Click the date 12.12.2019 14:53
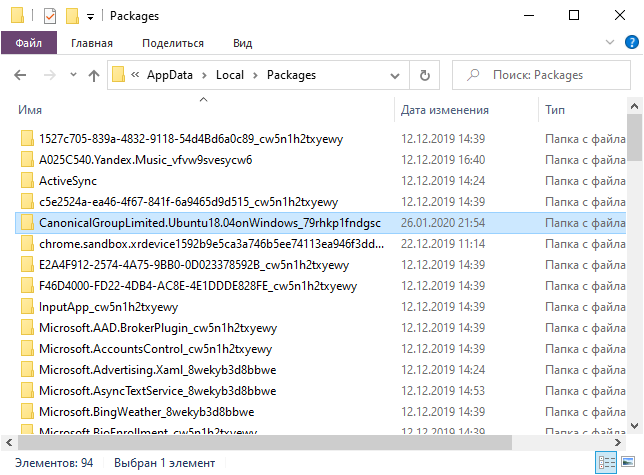 443,390
